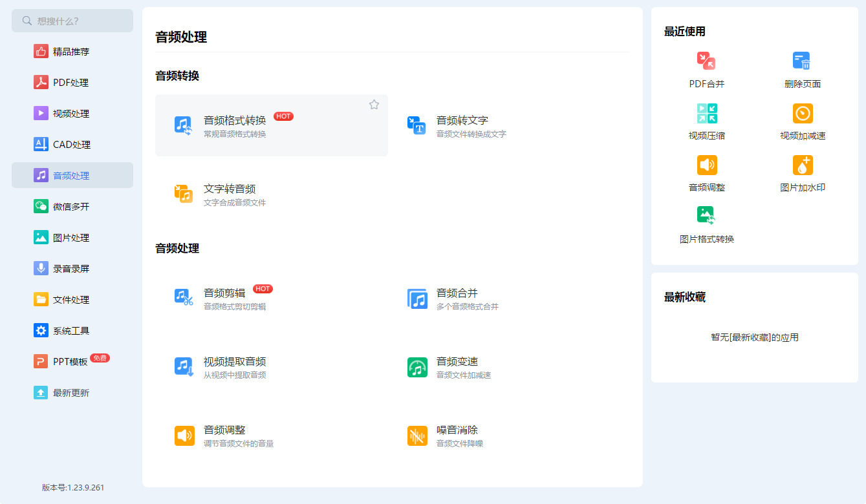
Task: Click the 音频转文字 icon
Action: click(x=417, y=125)
